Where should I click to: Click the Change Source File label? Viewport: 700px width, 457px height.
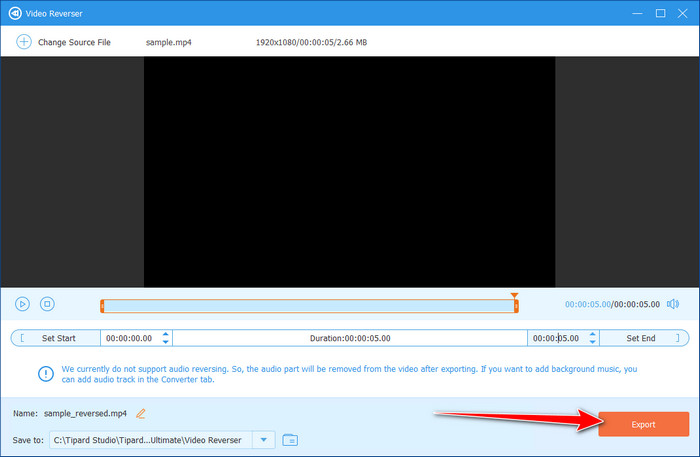click(x=74, y=42)
